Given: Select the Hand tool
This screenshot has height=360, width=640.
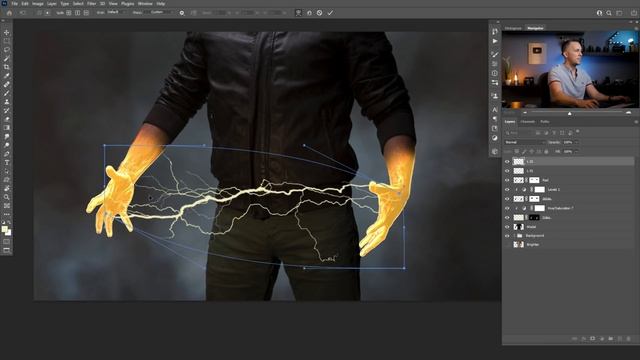Looking at the screenshot, I should point(7,189).
